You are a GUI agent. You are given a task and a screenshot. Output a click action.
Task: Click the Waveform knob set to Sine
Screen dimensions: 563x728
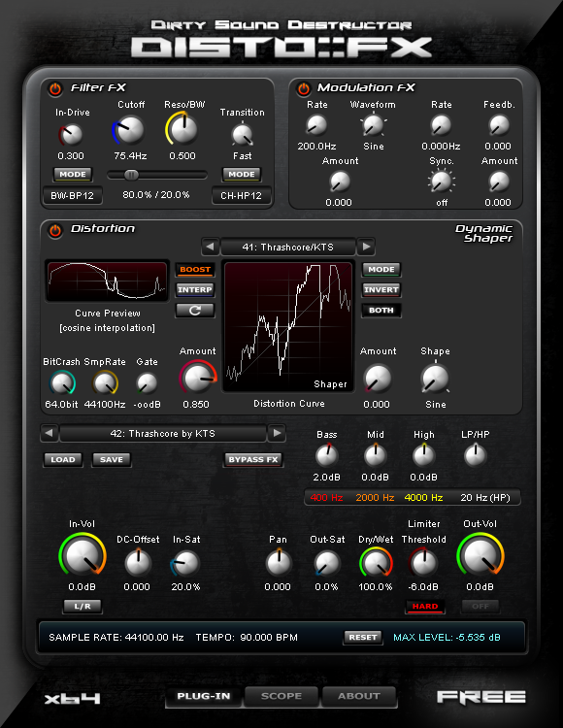(373, 125)
